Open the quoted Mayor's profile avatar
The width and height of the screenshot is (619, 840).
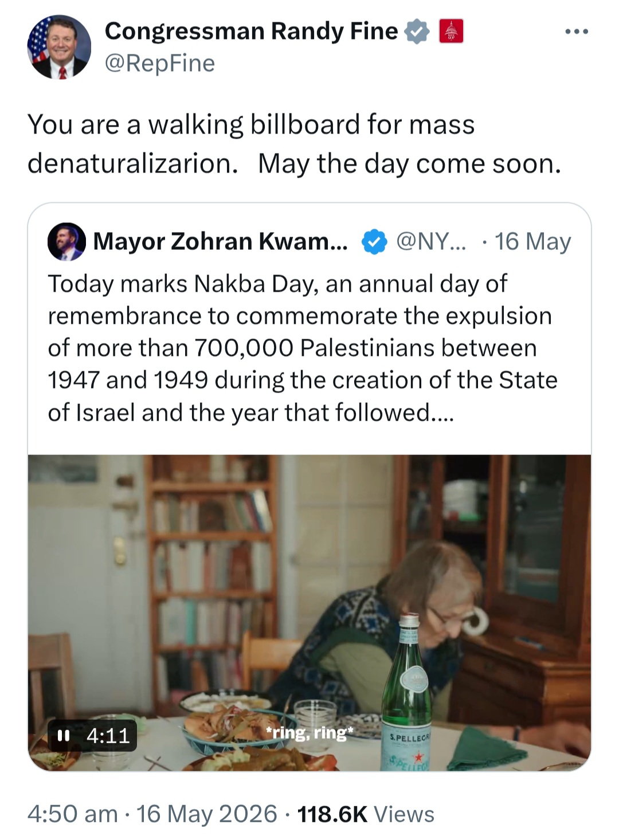[x=66, y=242]
